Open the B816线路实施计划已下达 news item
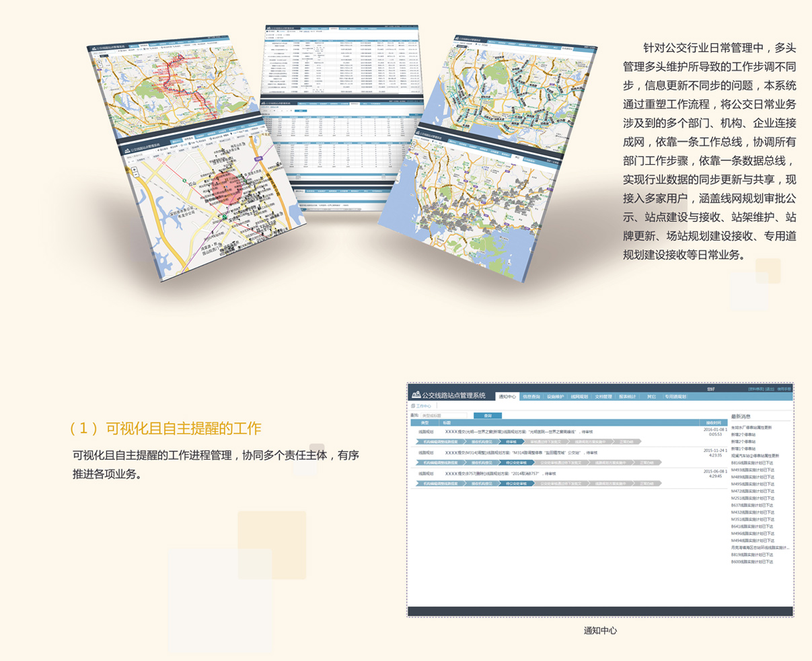The image size is (812, 661). (x=752, y=463)
